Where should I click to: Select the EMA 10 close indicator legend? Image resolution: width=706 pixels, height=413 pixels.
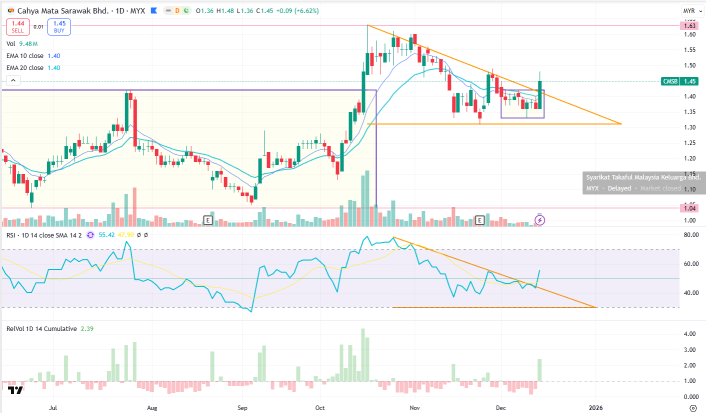coord(33,56)
